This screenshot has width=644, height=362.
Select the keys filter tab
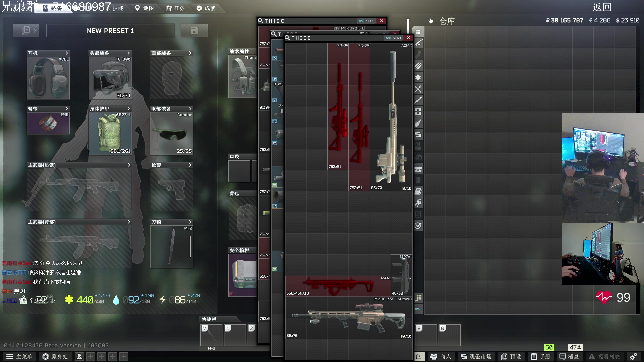click(418, 203)
